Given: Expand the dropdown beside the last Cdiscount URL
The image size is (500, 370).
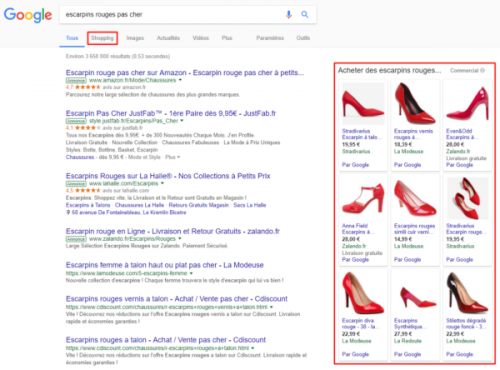Looking at the screenshot, I should point(253,348).
